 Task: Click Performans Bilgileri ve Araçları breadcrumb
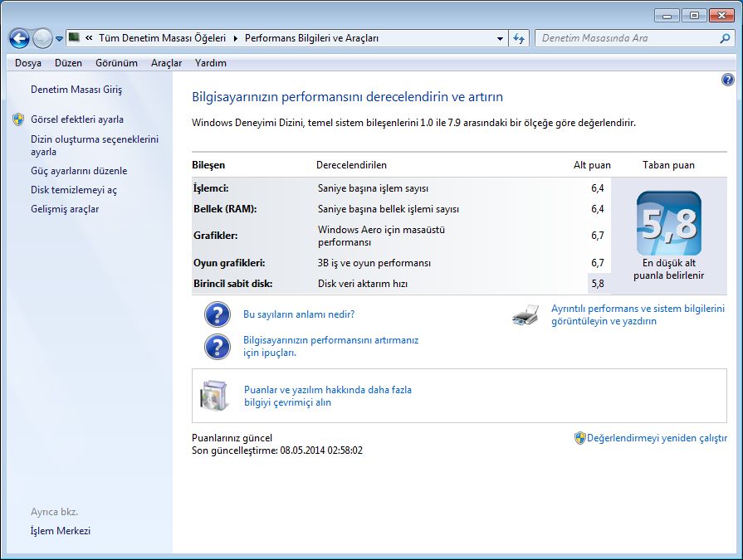click(311, 38)
